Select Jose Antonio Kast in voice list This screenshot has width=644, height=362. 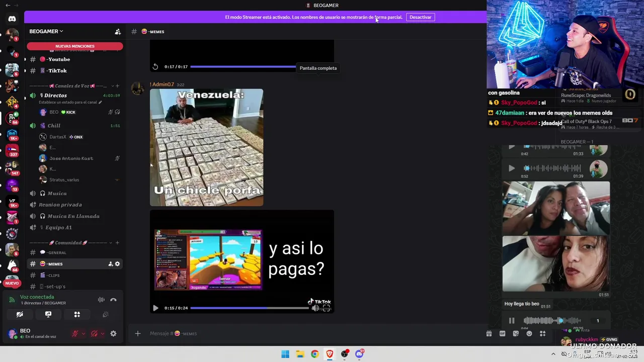[71, 158]
